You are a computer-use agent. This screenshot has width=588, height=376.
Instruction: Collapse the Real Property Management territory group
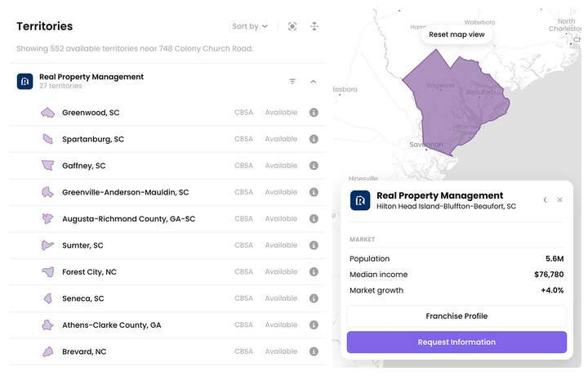313,82
